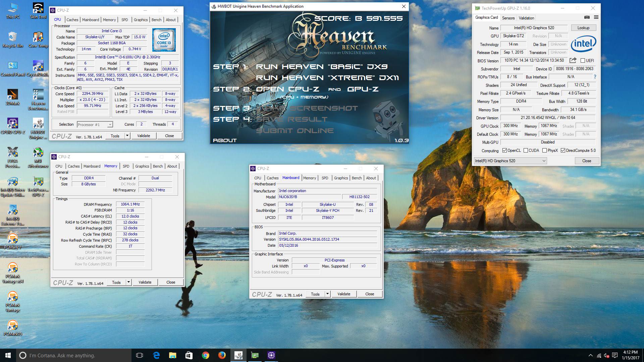This screenshot has width=644, height=362.
Task: Click Validate in CPU-Z CPU window
Action: pos(144,136)
